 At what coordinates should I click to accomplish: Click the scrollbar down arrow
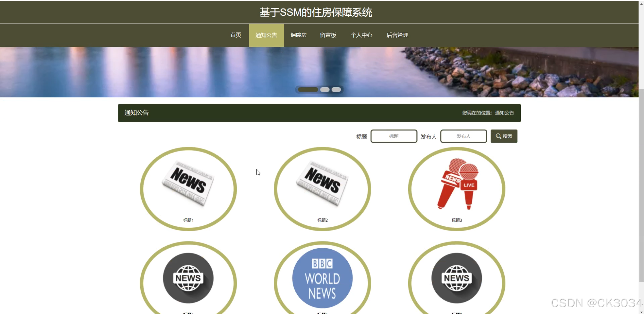641,311
